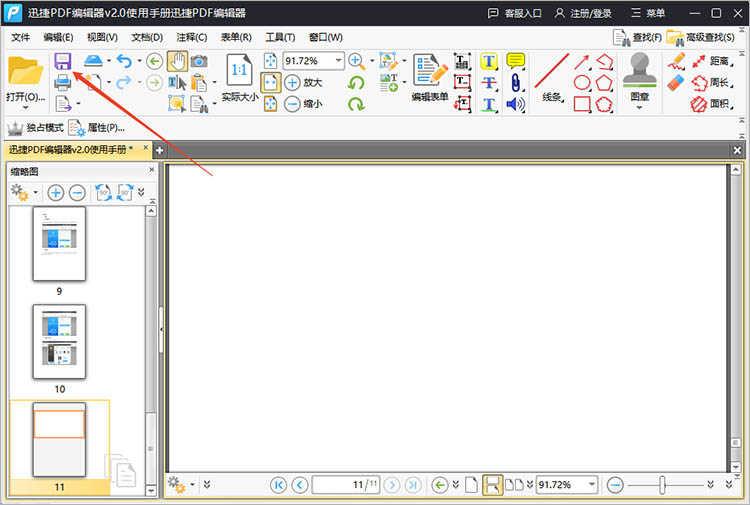Open the 图章 stamp dropdown

pos(640,108)
